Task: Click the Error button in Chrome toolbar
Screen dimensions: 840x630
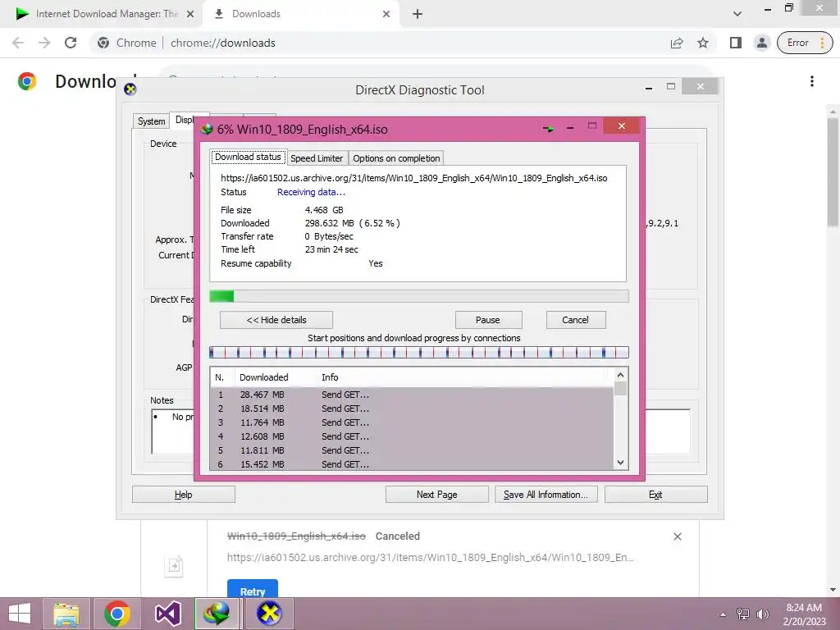Action: click(805, 43)
